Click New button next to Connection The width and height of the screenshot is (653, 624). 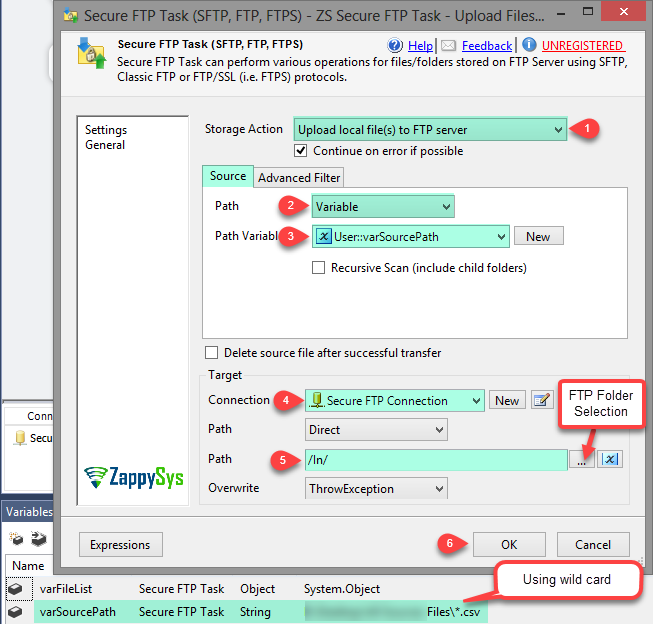[507, 400]
